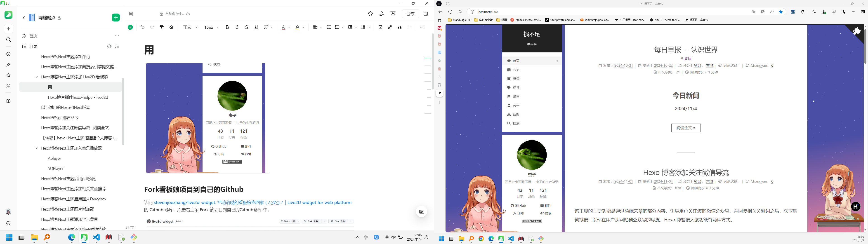Toggle bold formatting
868x244 pixels.
(x=227, y=27)
